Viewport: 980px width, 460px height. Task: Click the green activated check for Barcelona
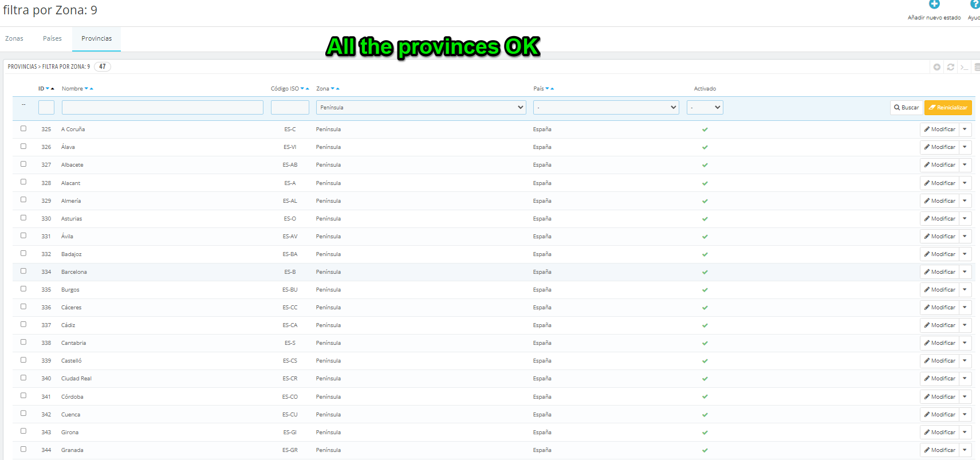click(x=705, y=272)
